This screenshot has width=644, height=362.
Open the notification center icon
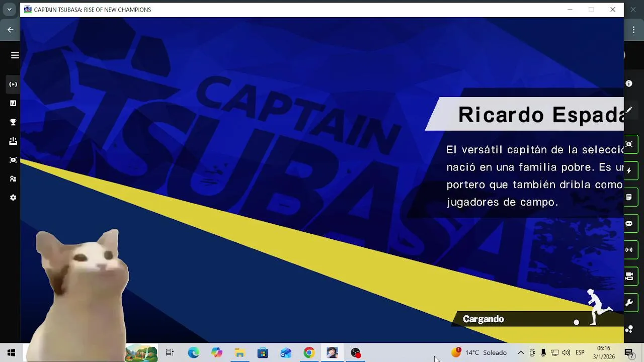pos(628,353)
